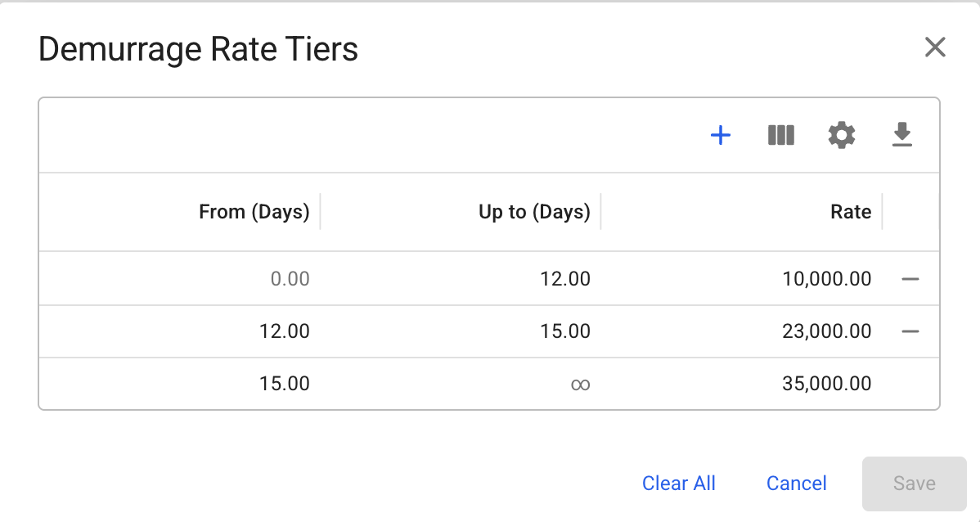
Task: Add a new rate tier with plus icon
Action: [x=720, y=135]
